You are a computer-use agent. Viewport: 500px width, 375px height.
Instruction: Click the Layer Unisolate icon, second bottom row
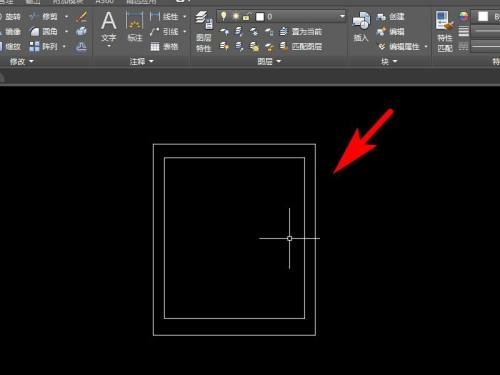239,47
